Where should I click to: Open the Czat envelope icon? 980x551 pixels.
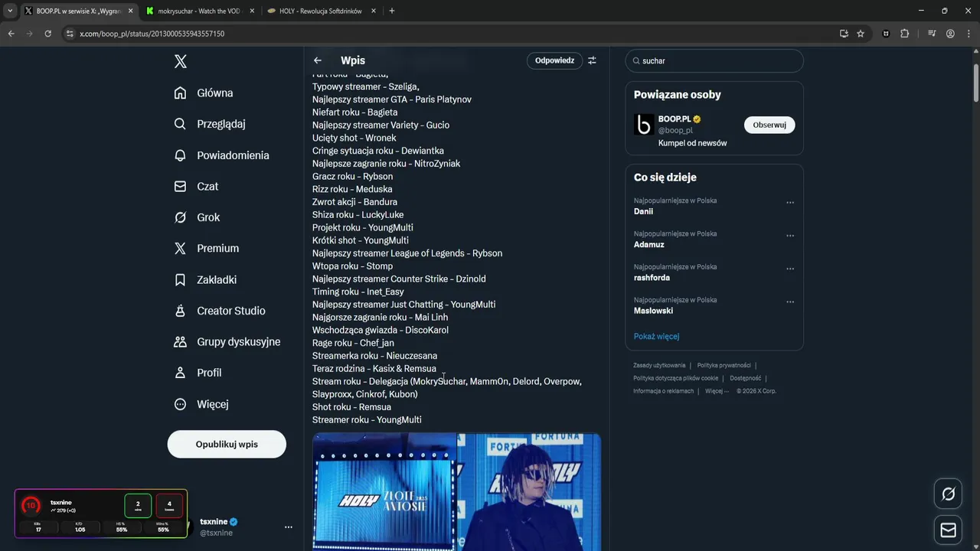[x=180, y=186]
